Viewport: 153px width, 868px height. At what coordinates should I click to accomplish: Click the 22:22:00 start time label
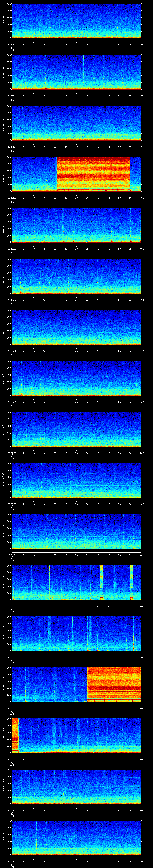(x=12, y=453)
